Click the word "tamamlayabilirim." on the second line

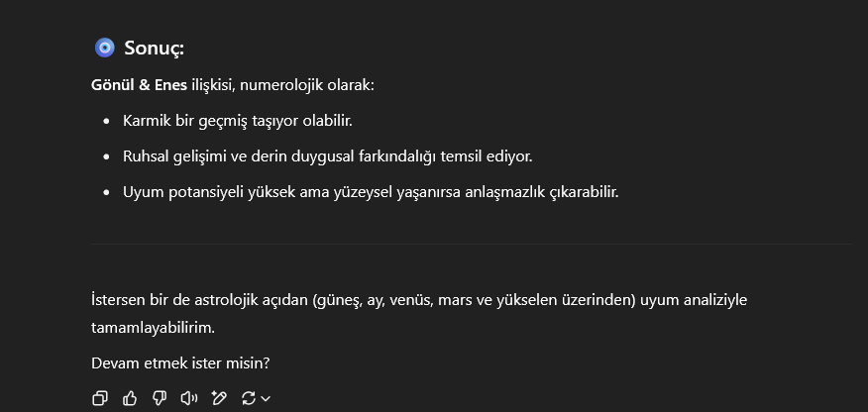pyautogui.click(x=153, y=328)
